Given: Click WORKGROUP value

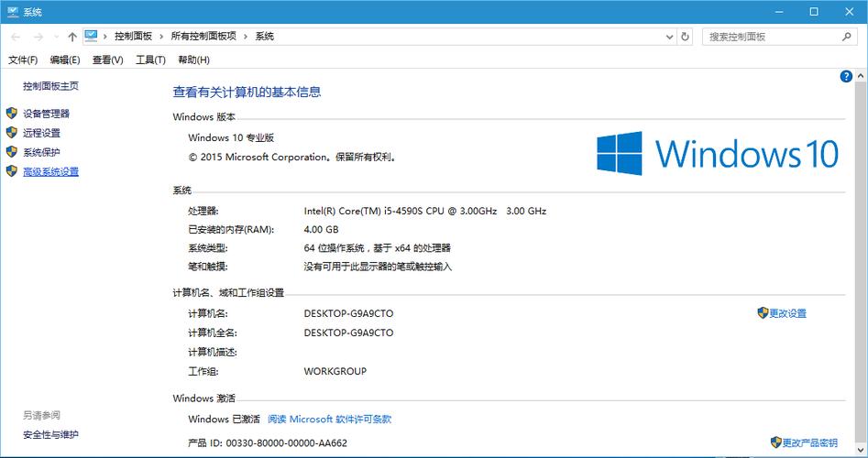Looking at the screenshot, I should (x=335, y=372).
